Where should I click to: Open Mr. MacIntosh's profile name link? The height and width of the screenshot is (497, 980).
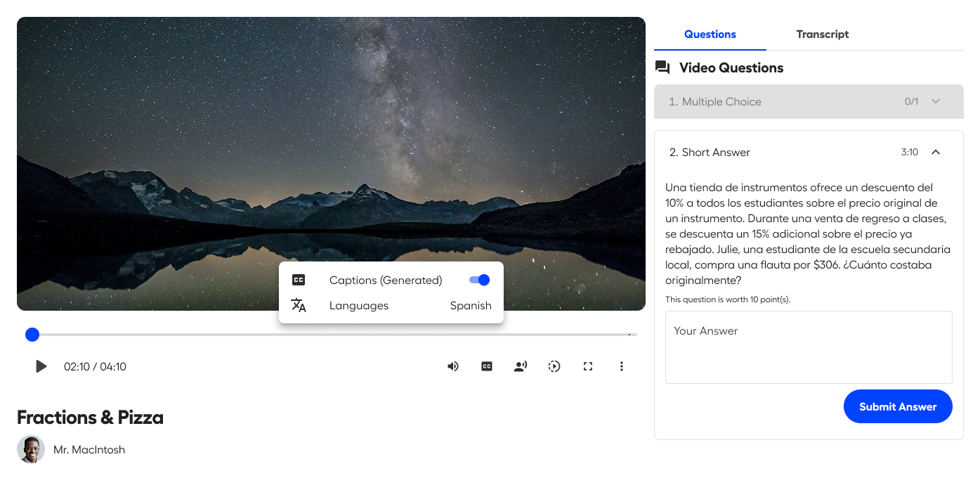pos(89,449)
